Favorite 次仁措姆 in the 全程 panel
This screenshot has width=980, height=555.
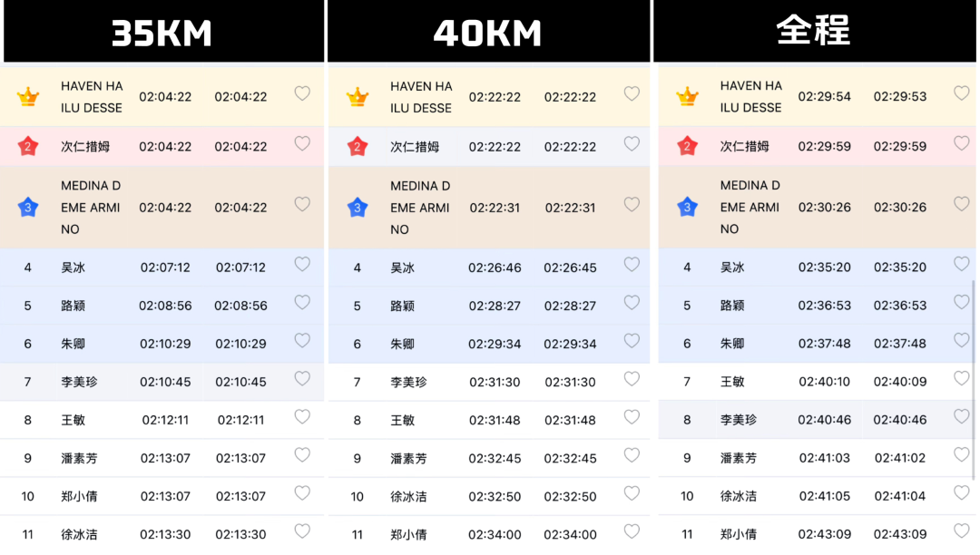pyautogui.click(x=961, y=143)
